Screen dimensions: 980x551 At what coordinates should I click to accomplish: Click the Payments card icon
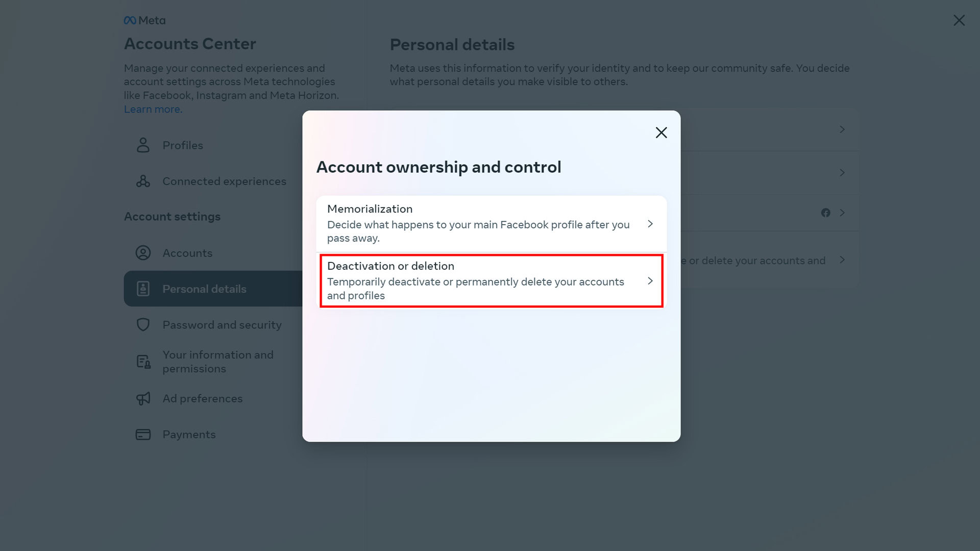[x=143, y=435]
